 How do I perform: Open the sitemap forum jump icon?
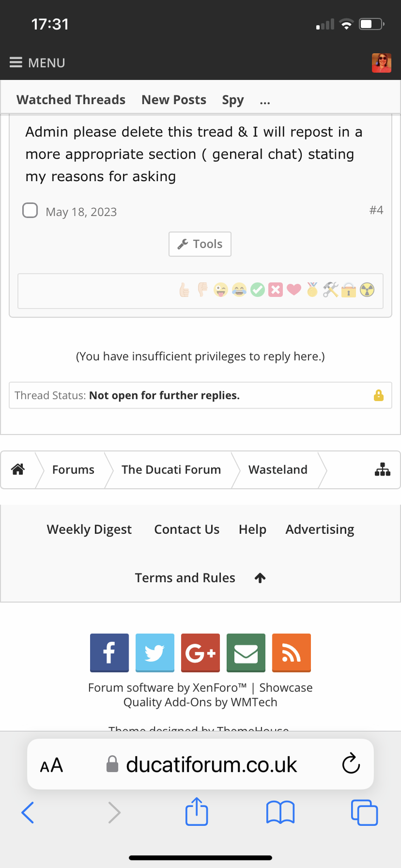click(383, 469)
